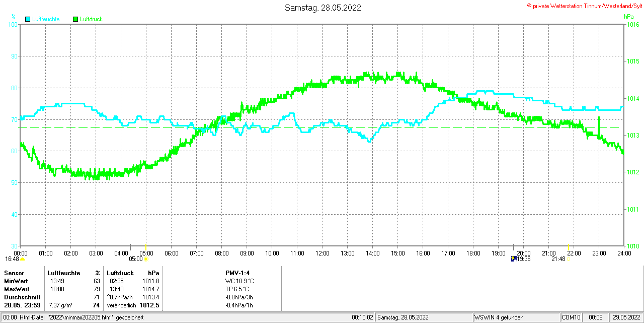644x323 pixels.
Task: Click the Sensor column header
Action: (14, 273)
